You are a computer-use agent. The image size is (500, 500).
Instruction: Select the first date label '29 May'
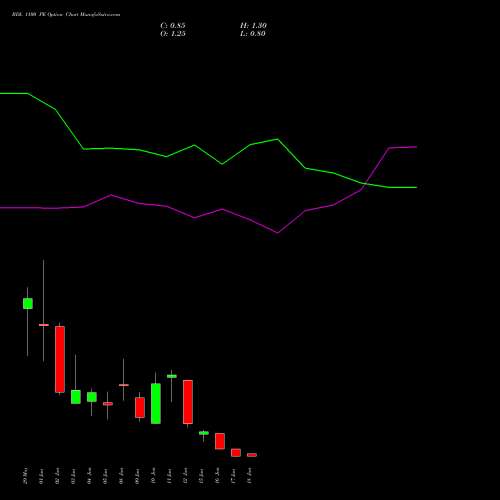click(26, 476)
